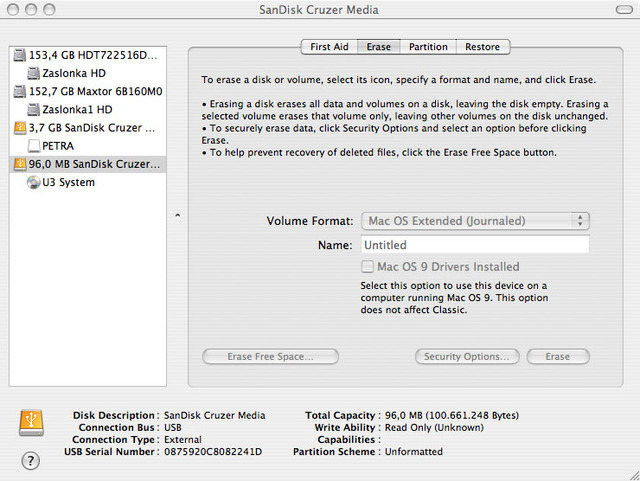
Task: Click the split-view divider handle beside disk list
Action: coord(178,215)
